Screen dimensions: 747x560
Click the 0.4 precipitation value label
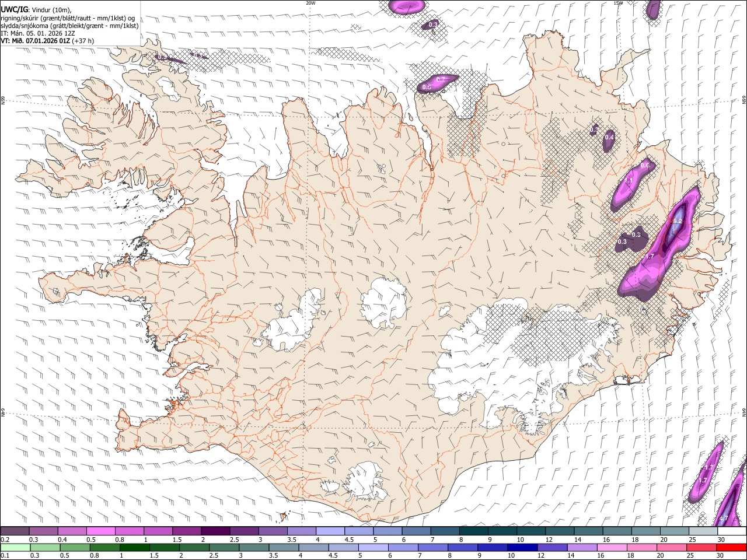609,137
